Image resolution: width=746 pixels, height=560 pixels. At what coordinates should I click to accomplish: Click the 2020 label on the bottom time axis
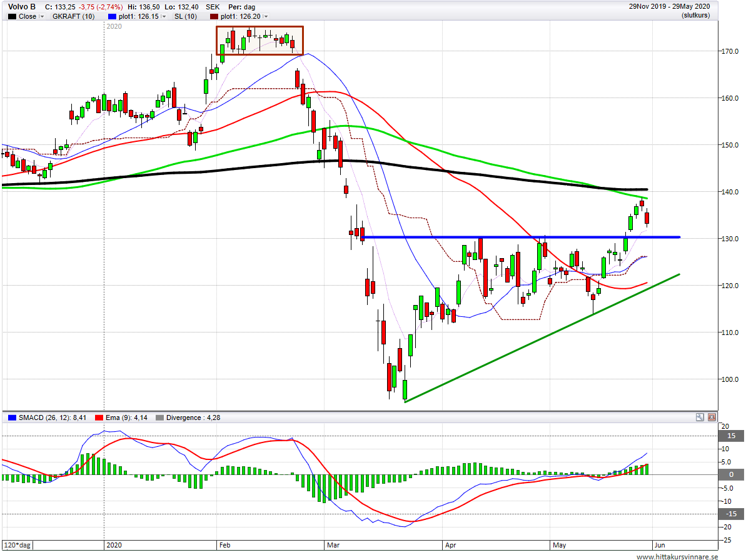(114, 545)
